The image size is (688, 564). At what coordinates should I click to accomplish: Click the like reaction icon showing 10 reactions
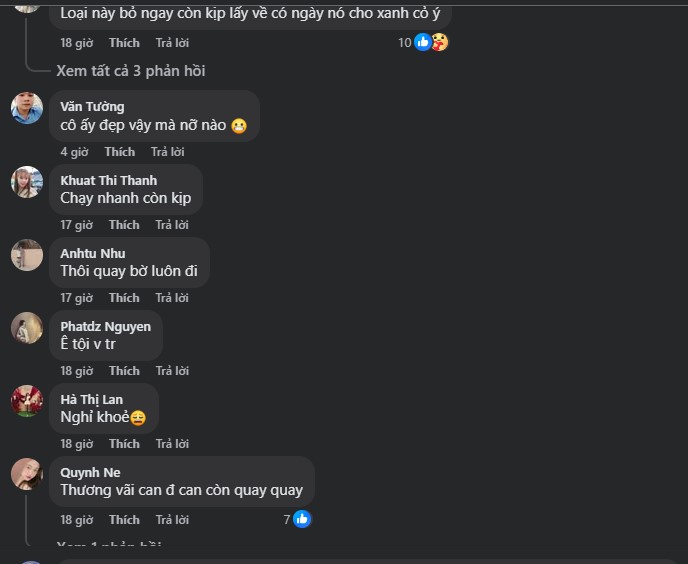pyautogui.click(x=423, y=42)
